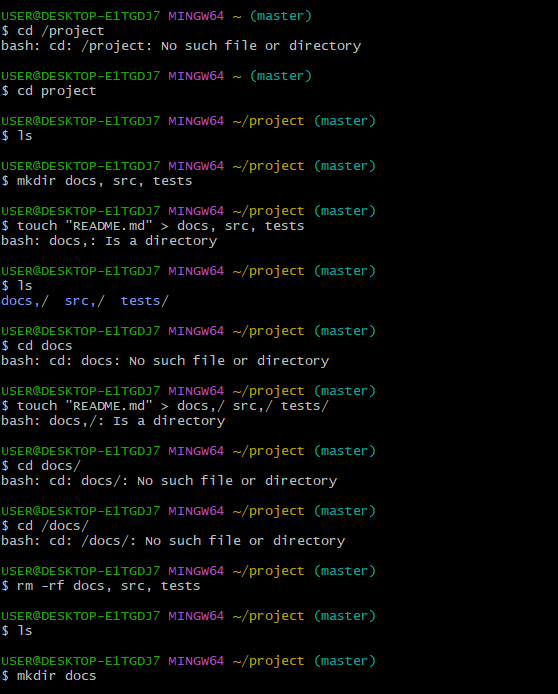Click the 'bash: docs,: Is a directory' error
The height and width of the screenshot is (694, 558).
109,241
